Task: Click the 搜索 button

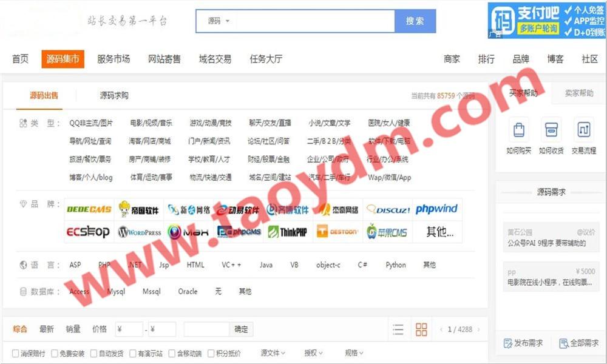Action: (x=415, y=21)
